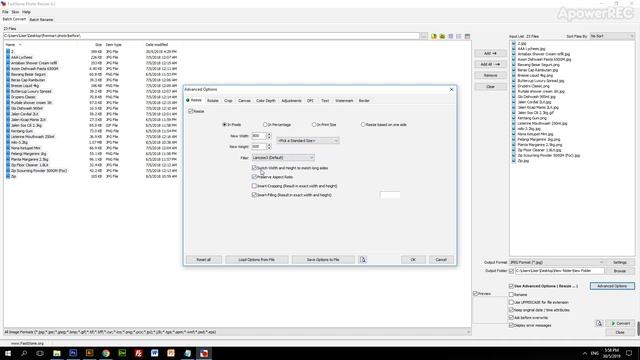Image resolution: width=640 pixels, height=360 pixels.
Task: Select the In Percentage radio button
Action: point(265,124)
